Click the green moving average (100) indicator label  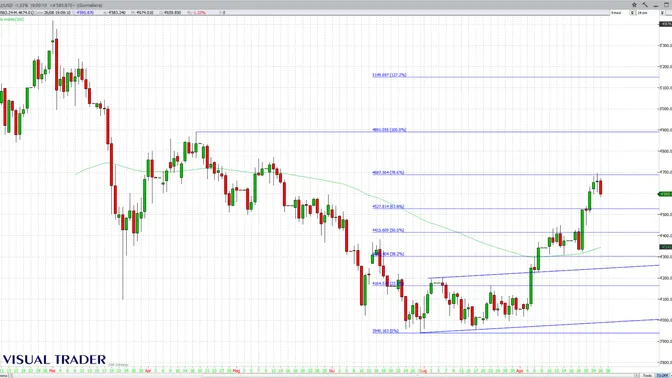point(12,19)
